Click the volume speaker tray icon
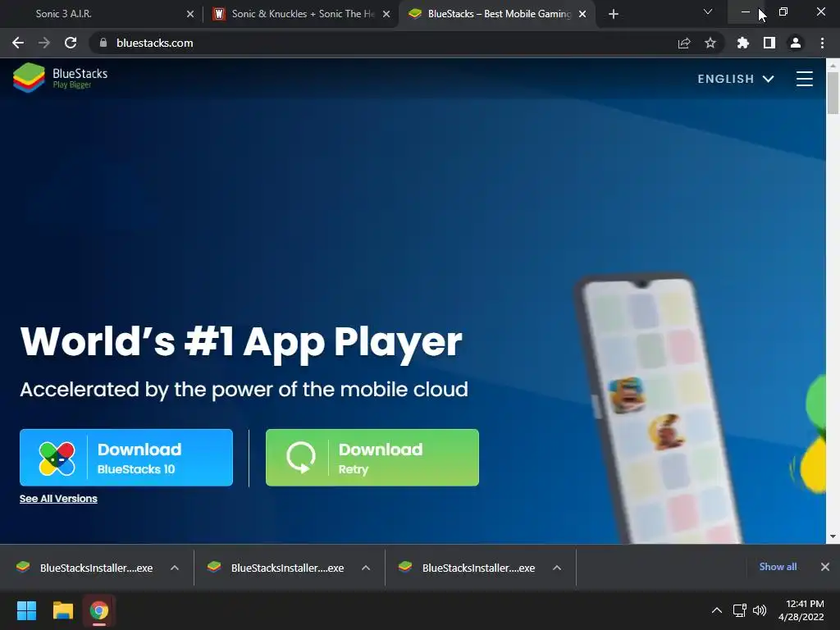840x630 pixels. pos(760,610)
